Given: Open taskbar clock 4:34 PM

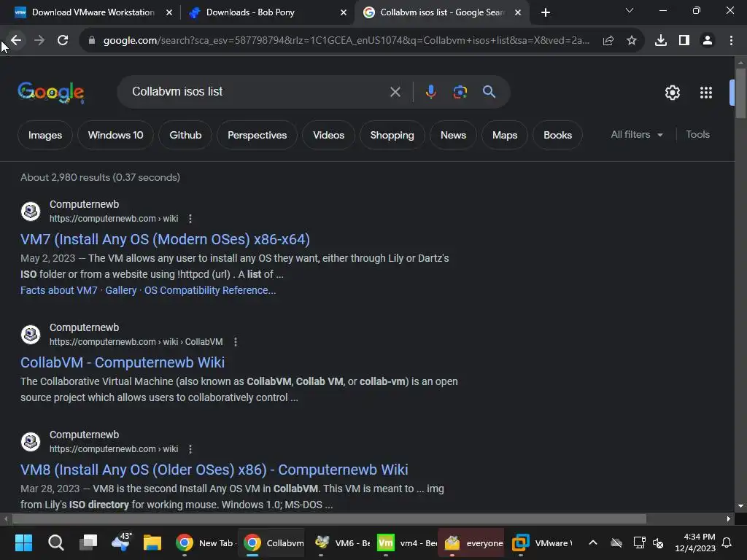Looking at the screenshot, I should click(695, 542).
